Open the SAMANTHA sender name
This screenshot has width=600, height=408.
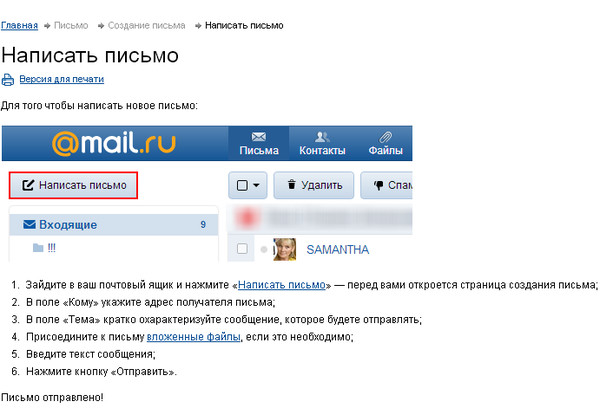click(338, 250)
